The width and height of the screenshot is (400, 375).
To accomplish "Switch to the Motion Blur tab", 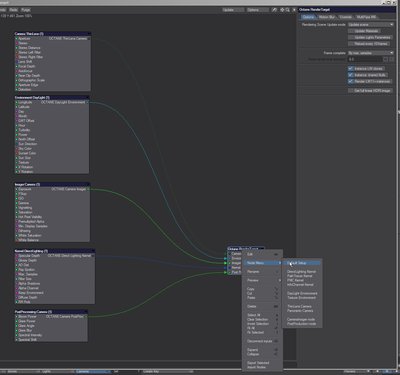I will coord(327,17).
